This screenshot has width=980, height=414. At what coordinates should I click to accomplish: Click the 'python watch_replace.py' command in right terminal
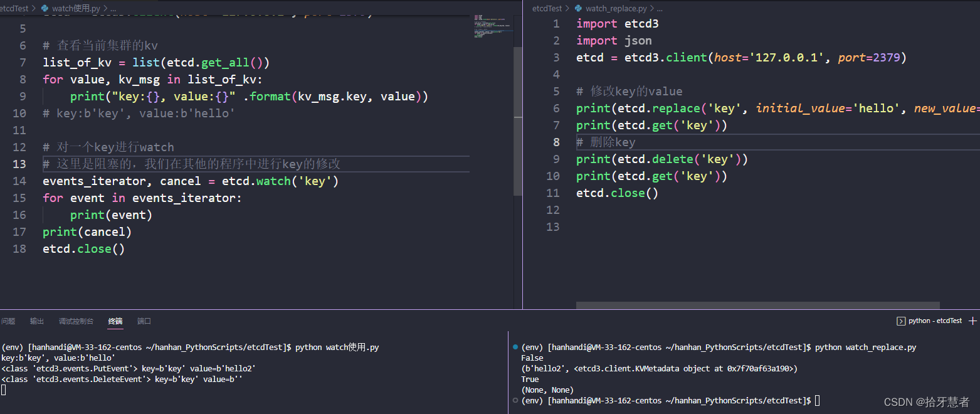865,347
